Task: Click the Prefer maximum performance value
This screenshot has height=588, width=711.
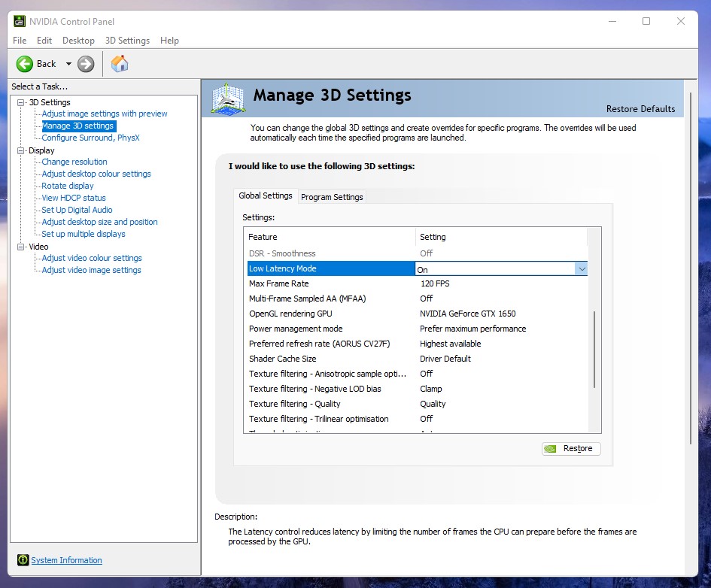Action: point(473,329)
